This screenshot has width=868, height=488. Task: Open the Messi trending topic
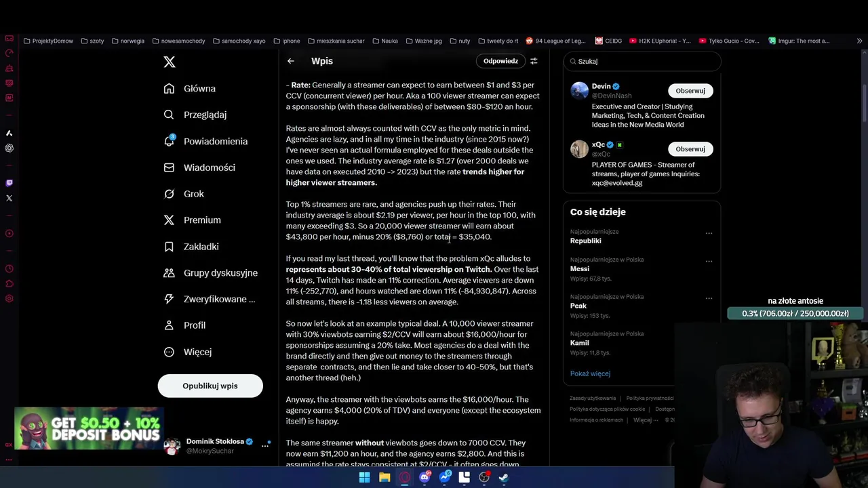579,268
